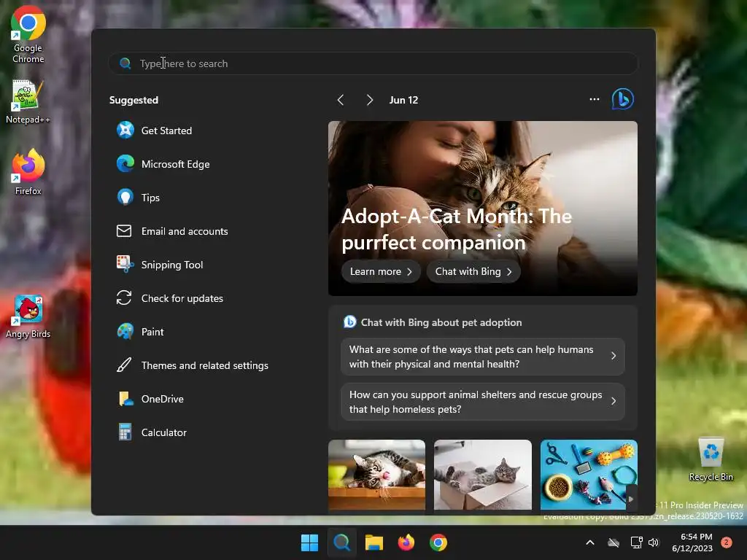Click the OneDrive cloud tray icon

click(x=614, y=542)
